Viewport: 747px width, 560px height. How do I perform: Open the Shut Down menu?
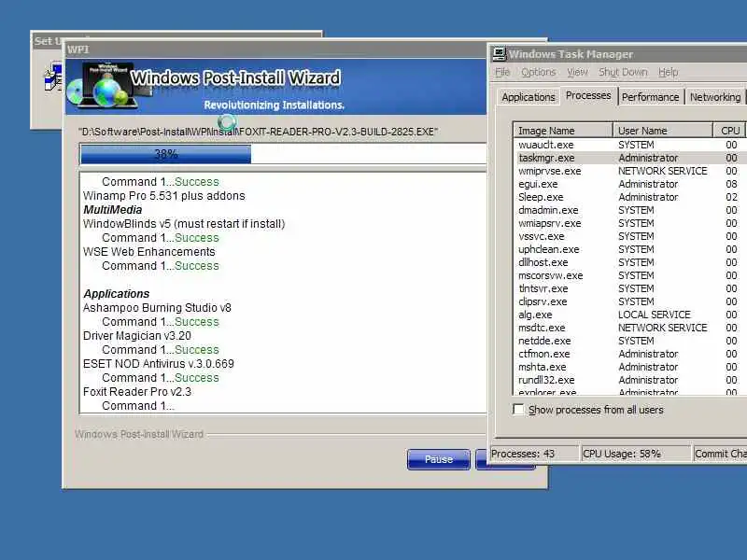623,72
